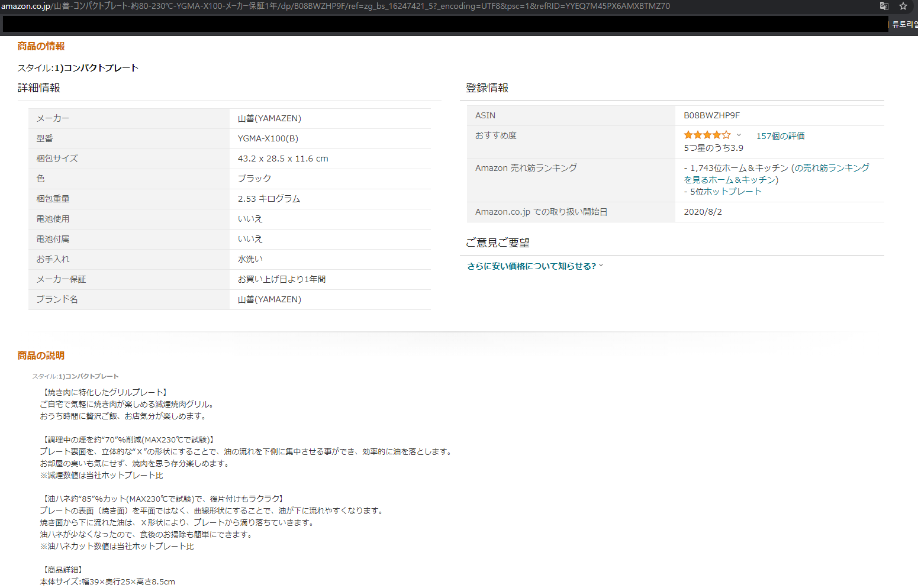Click the 本体サイズ:幅39×奥行25×高さ8.5cm line
This screenshot has width=918, height=588.
pos(107,581)
